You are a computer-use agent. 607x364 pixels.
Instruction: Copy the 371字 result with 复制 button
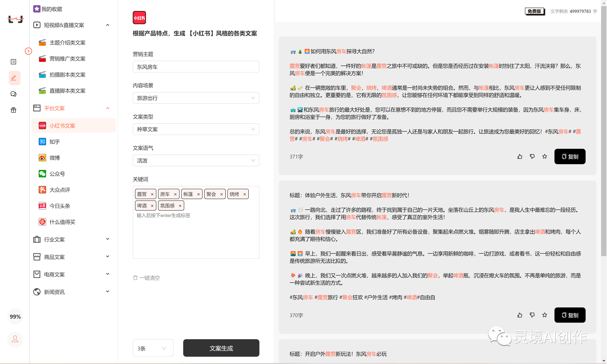pyautogui.click(x=570, y=157)
